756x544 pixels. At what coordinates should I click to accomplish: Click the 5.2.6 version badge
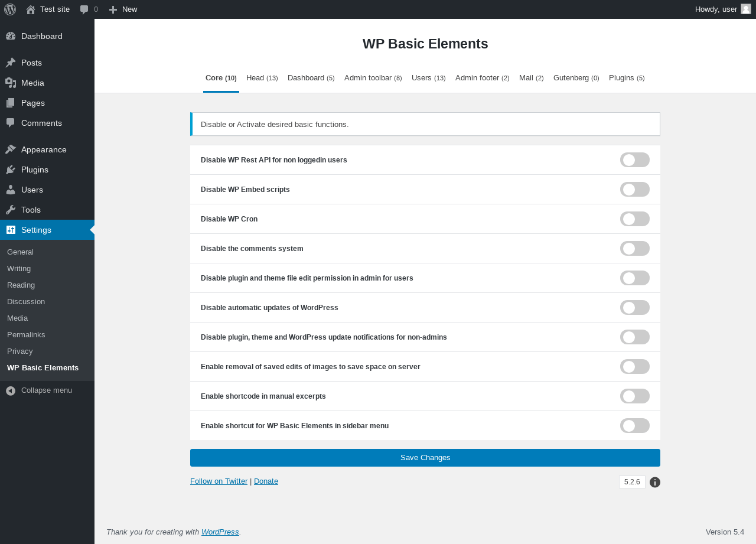[632, 482]
